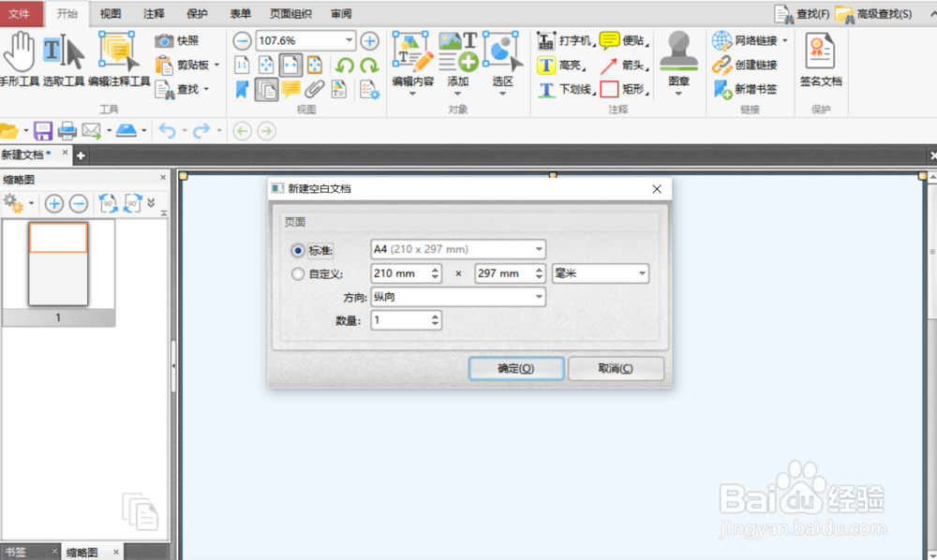Open the 107.6% zoom level dropdown

click(349, 40)
